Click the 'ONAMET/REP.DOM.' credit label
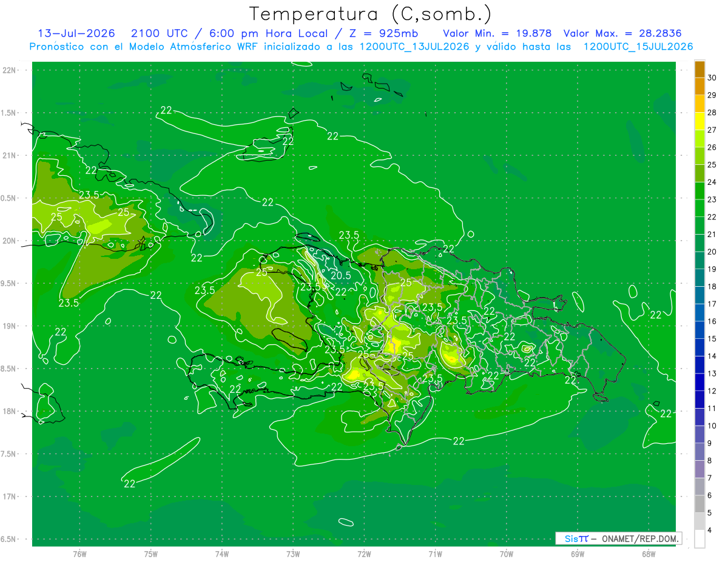Image resolution: width=728 pixels, height=562 pixels. [x=639, y=538]
